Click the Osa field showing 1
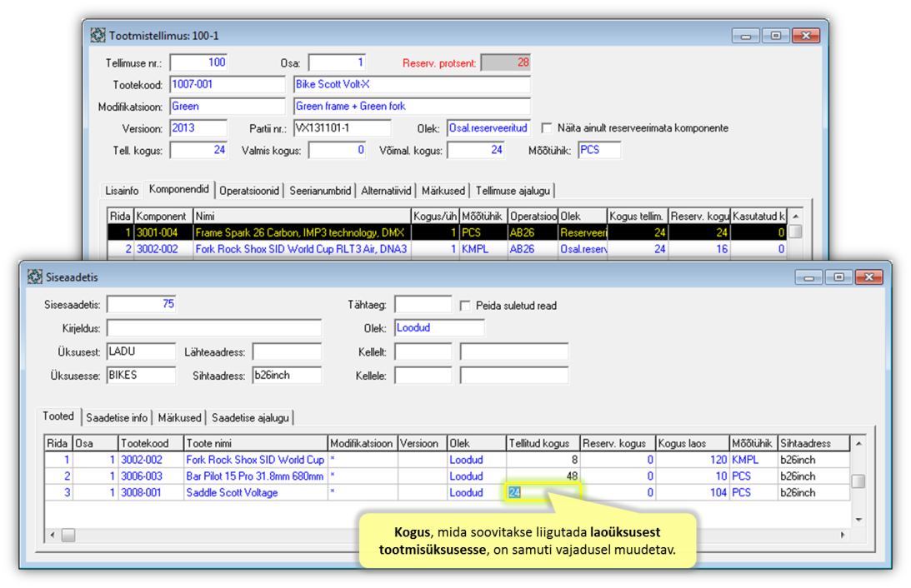The width and height of the screenshot is (911, 588). (338, 62)
